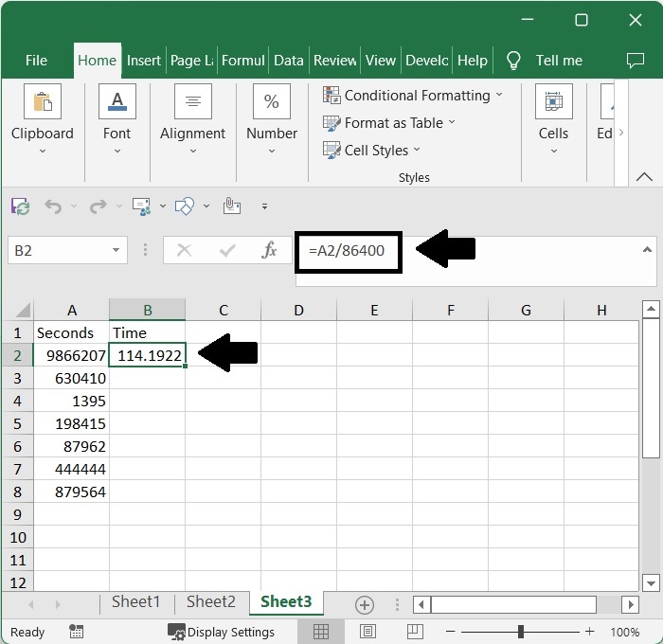Expand the Name Box dropdown
The width and height of the screenshot is (663, 644).
click(x=116, y=250)
